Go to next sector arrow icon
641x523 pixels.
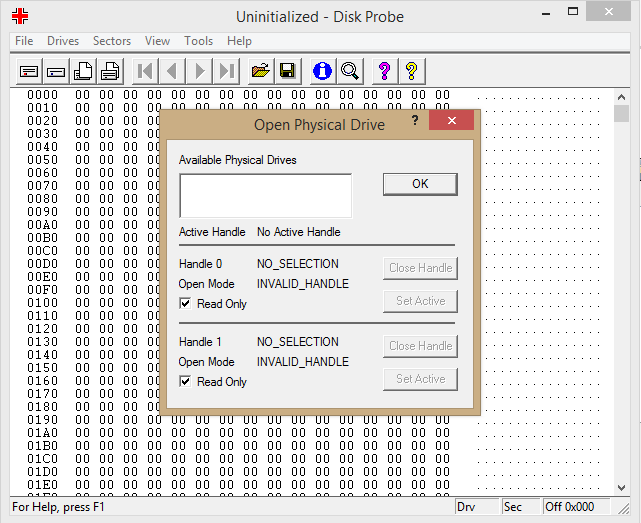pos(199,72)
